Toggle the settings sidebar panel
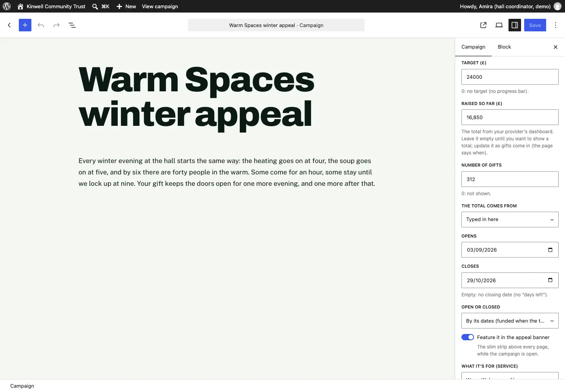Screen dimensions: 565x392 (x=515, y=25)
